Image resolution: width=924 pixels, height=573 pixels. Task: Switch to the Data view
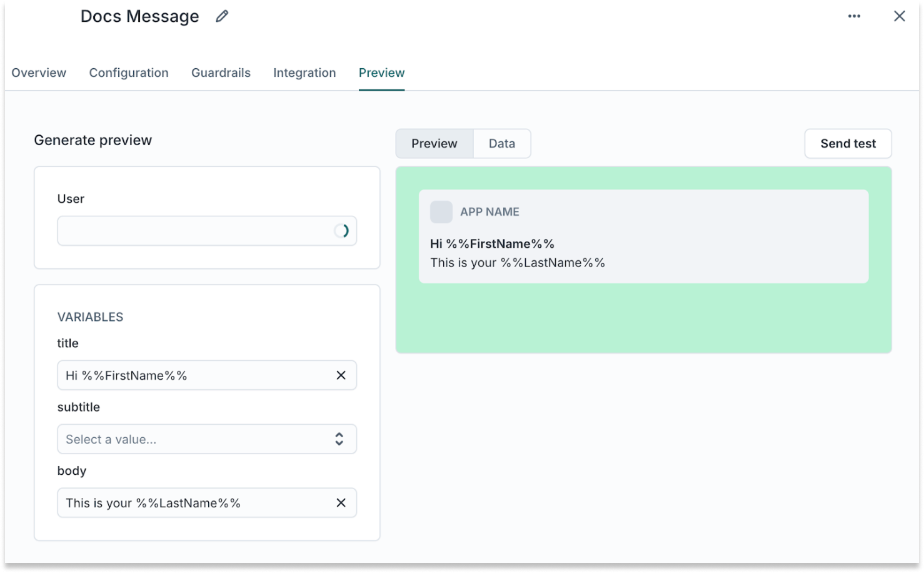pos(501,143)
